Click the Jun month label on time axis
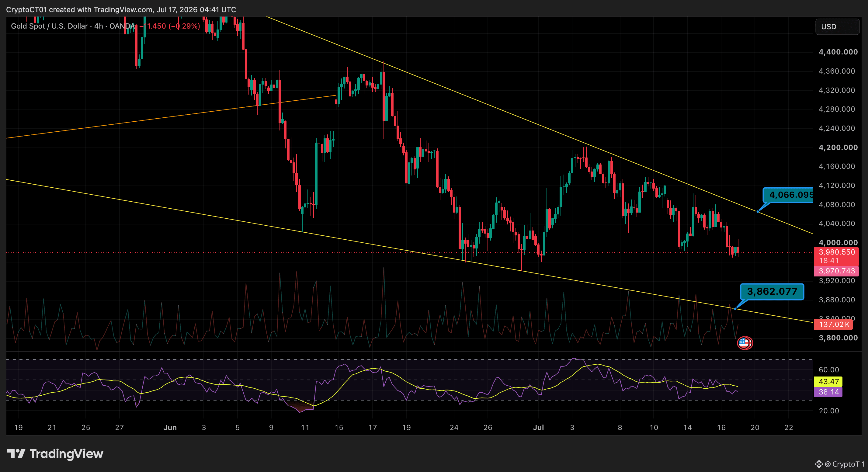This screenshot has height=472, width=868. (170, 428)
